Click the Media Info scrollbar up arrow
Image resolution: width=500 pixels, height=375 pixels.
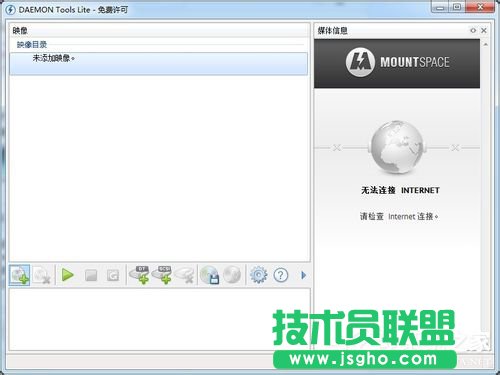click(485, 44)
